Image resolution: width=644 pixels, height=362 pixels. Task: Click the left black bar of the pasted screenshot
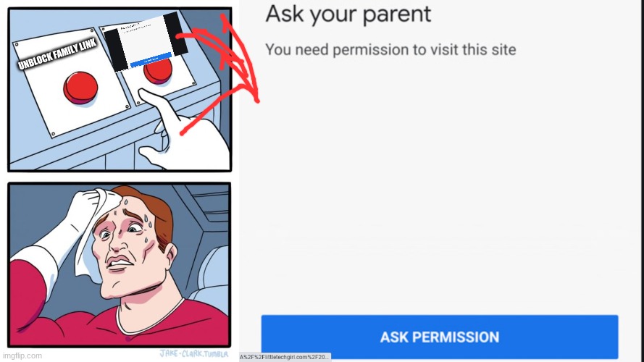pyautogui.click(x=114, y=50)
